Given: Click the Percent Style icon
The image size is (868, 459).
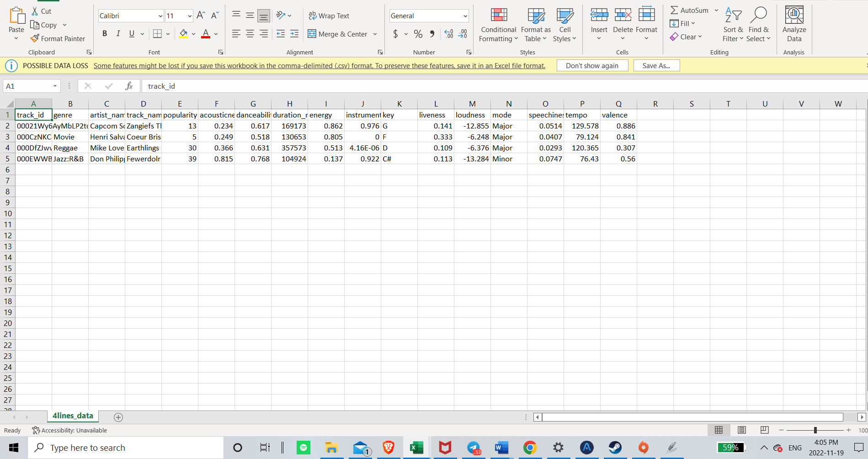Looking at the screenshot, I should pos(418,34).
